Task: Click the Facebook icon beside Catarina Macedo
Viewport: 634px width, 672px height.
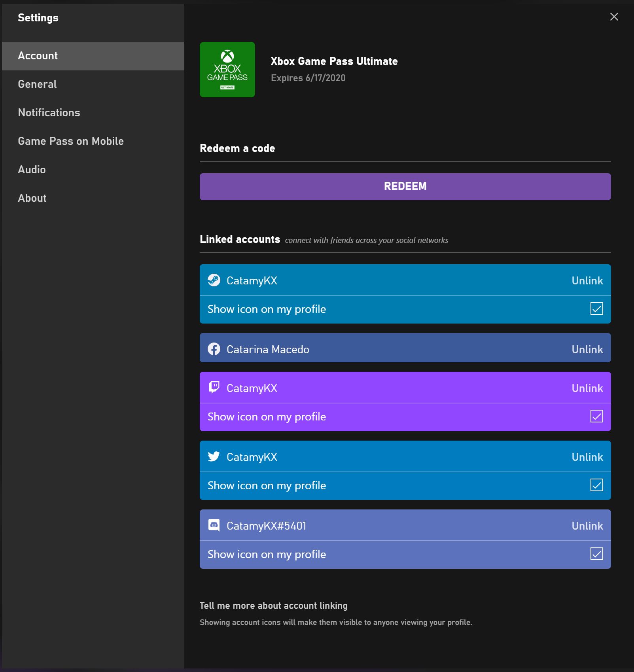Action: (214, 349)
